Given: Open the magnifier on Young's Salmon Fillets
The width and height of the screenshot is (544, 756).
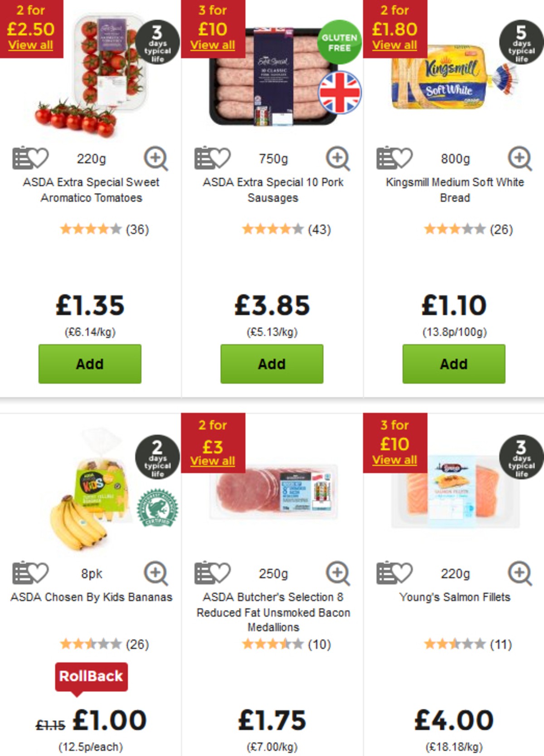Looking at the screenshot, I should pos(520,573).
